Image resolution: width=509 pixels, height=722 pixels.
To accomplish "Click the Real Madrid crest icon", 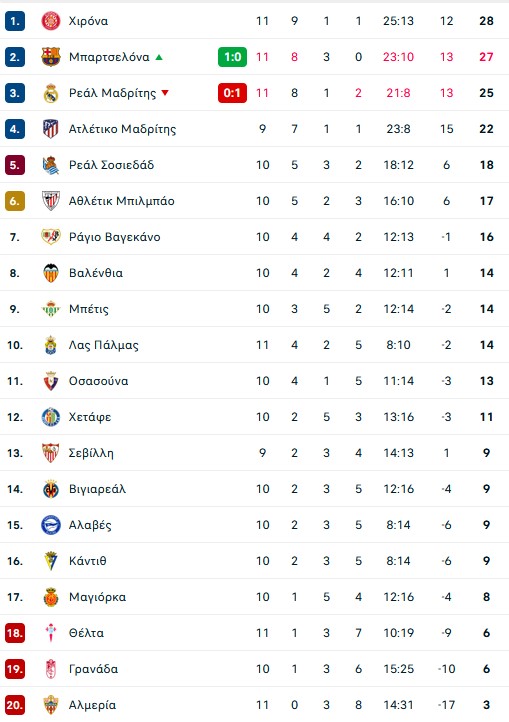I will pyautogui.click(x=51, y=93).
